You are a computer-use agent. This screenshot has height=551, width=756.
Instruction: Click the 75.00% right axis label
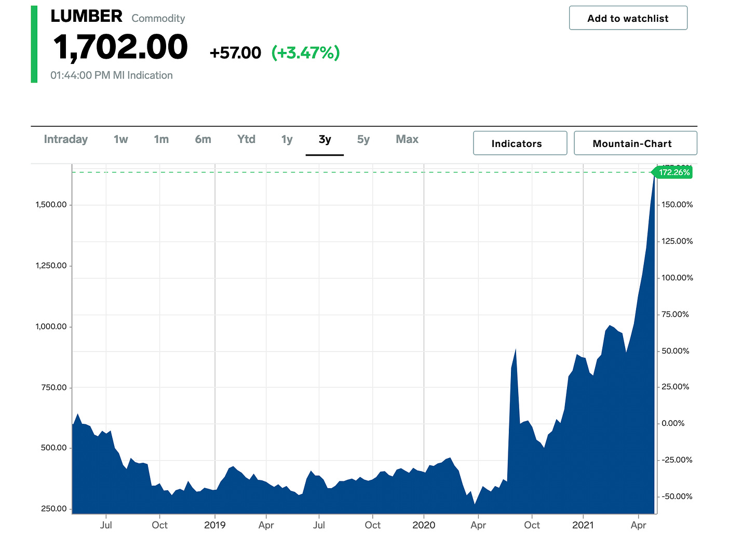675,314
